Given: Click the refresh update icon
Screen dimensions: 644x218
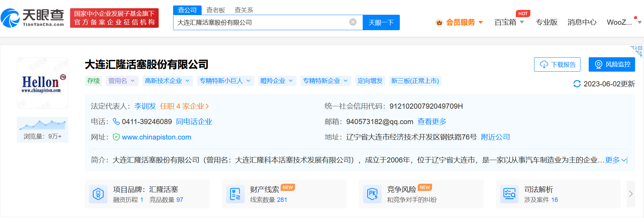Looking at the screenshot, I should (577, 84).
